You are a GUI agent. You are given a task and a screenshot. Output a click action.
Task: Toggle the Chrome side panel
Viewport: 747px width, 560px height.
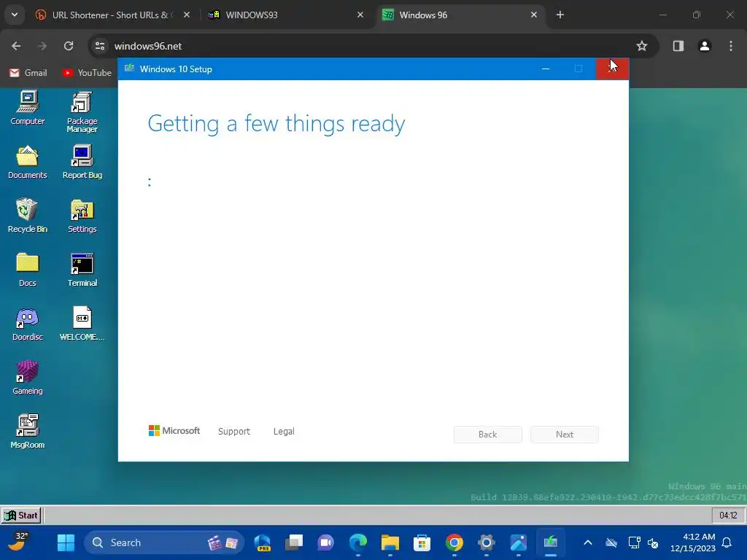(678, 46)
